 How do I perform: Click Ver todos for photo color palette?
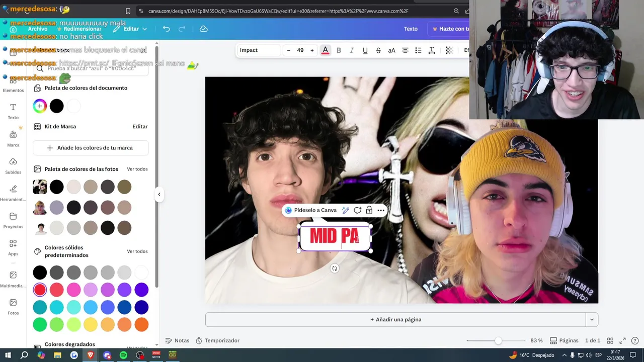tap(137, 169)
